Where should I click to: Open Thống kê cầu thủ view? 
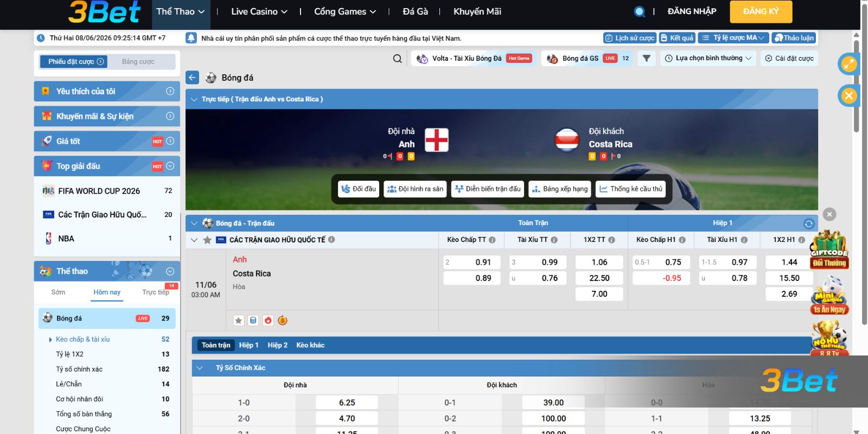(631, 189)
